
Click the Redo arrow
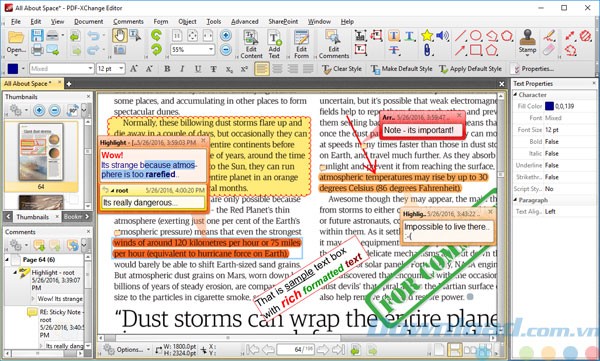(93, 50)
